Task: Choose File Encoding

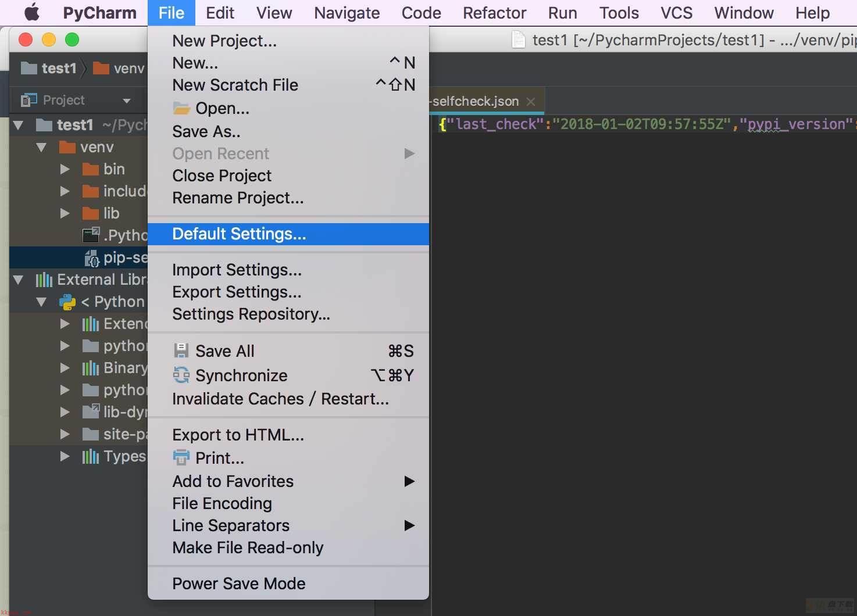Action: [288, 503]
